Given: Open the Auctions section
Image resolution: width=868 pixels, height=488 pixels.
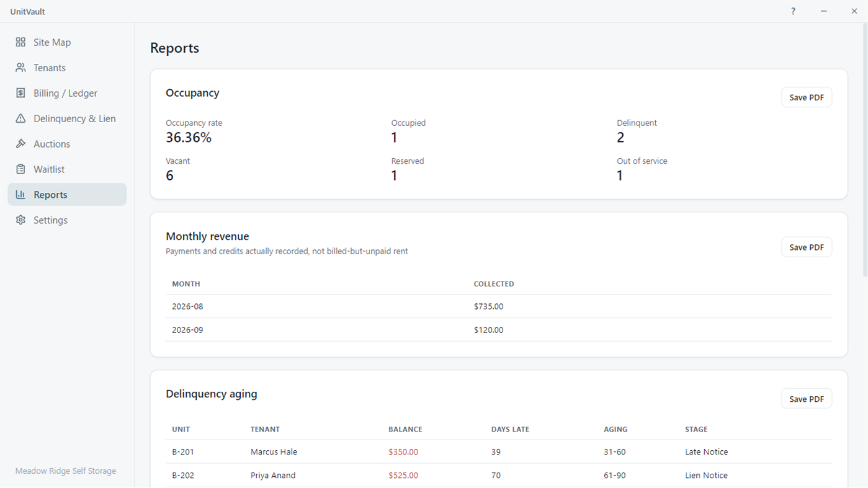Looking at the screenshot, I should point(67,144).
